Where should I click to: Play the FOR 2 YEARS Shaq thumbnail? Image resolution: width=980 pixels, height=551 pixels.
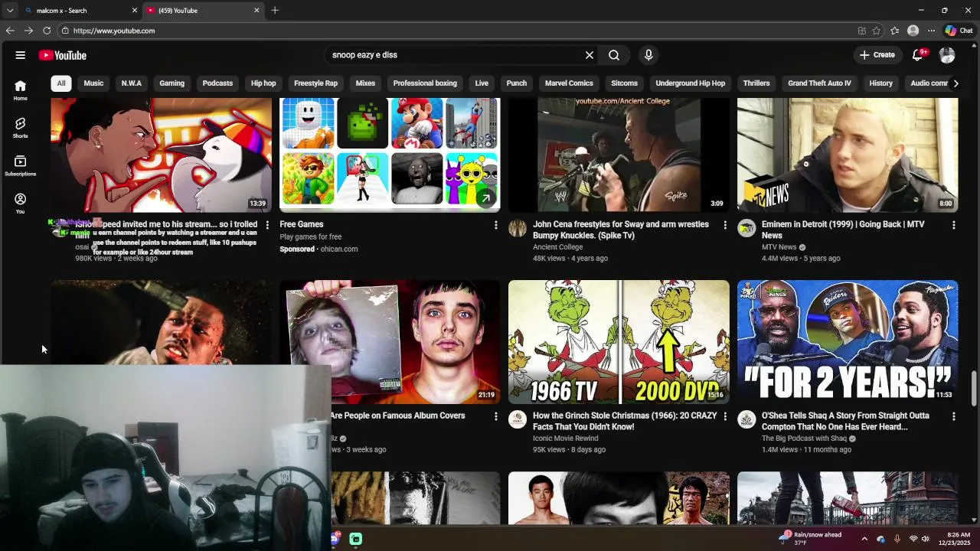848,342
